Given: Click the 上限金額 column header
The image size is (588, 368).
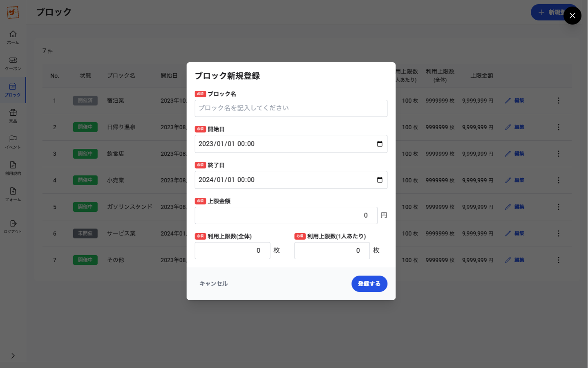Looking at the screenshot, I should pos(482,76).
